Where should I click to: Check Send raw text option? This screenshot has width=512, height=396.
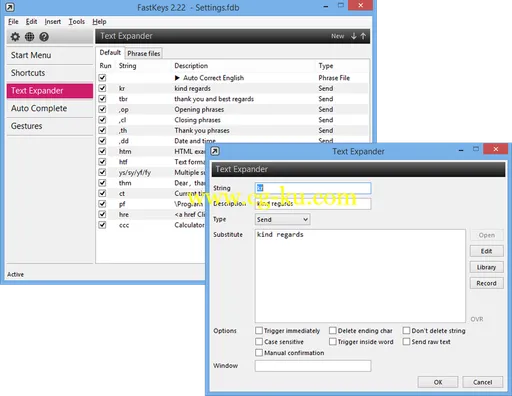coord(406,342)
